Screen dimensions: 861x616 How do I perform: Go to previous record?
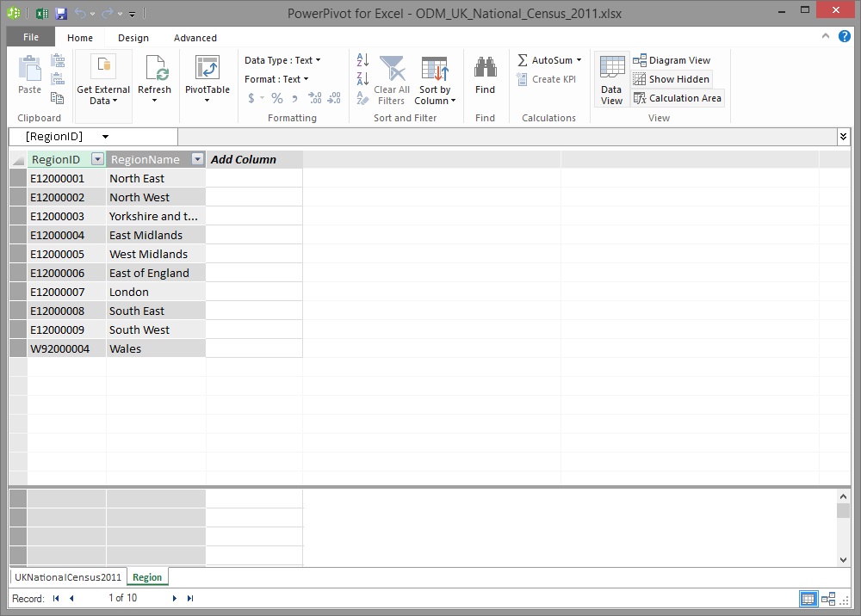[x=72, y=599]
